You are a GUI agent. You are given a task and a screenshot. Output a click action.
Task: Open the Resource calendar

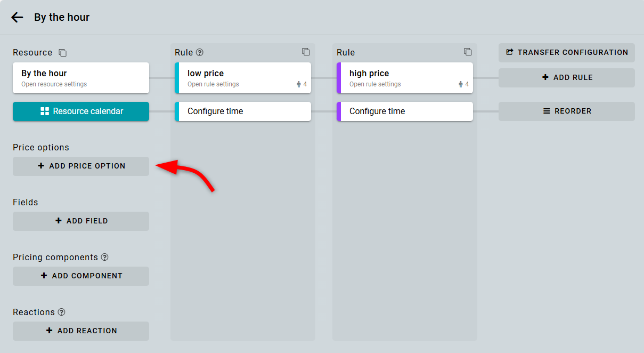click(x=81, y=111)
